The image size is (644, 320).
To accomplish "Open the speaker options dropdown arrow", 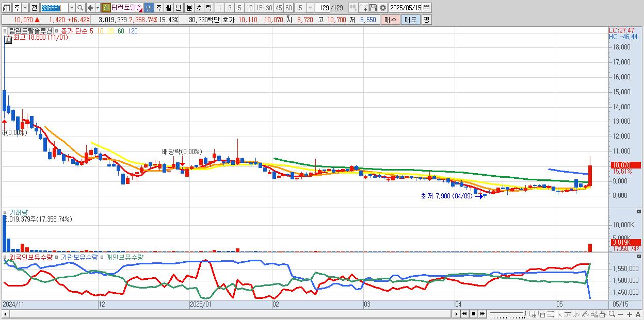I will (97, 8).
